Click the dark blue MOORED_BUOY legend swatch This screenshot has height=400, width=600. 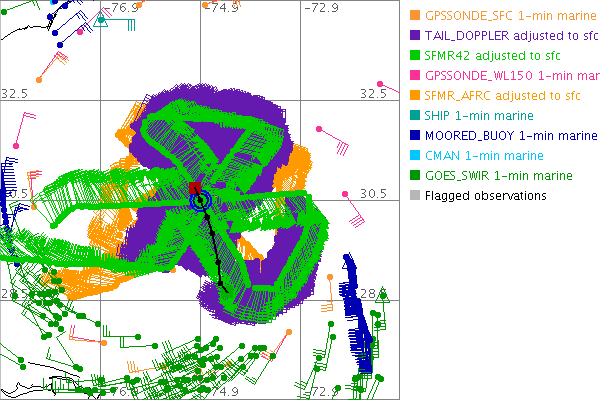click(x=415, y=136)
